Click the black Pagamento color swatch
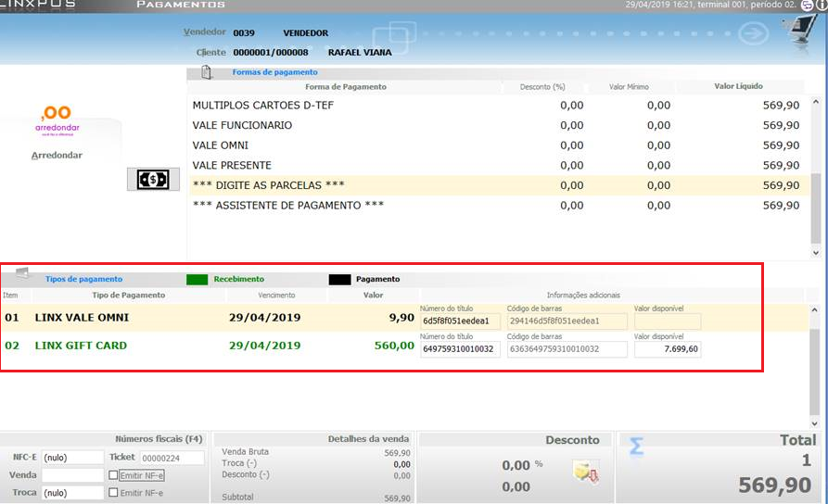The image size is (828, 504). (x=339, y=279)
